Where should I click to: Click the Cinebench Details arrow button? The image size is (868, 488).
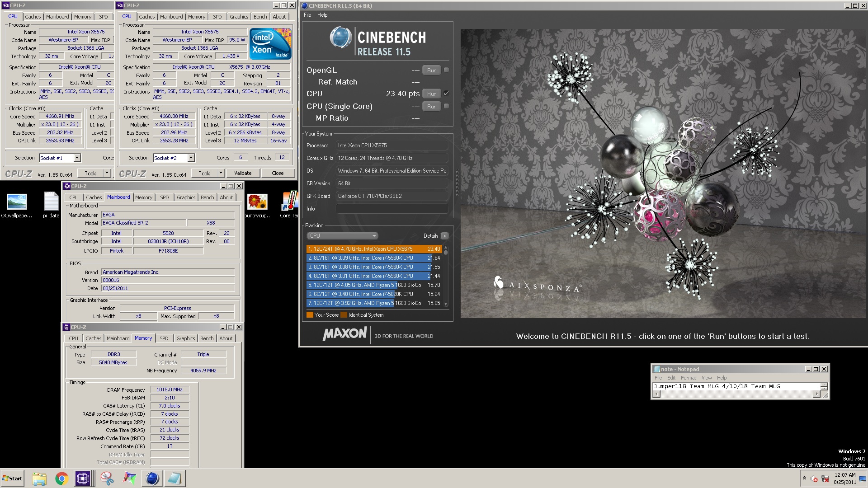coord(445,236)
